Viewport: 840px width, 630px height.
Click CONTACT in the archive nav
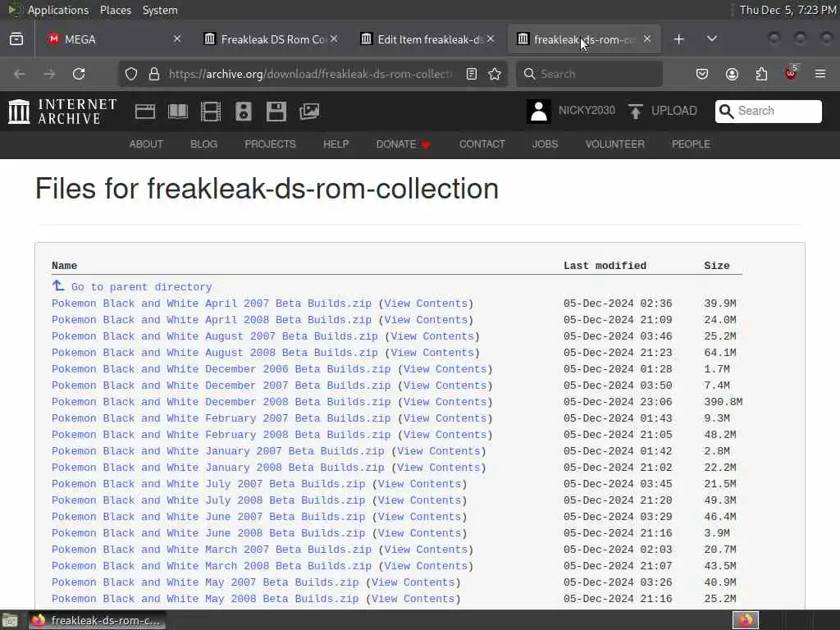(482, 144)
